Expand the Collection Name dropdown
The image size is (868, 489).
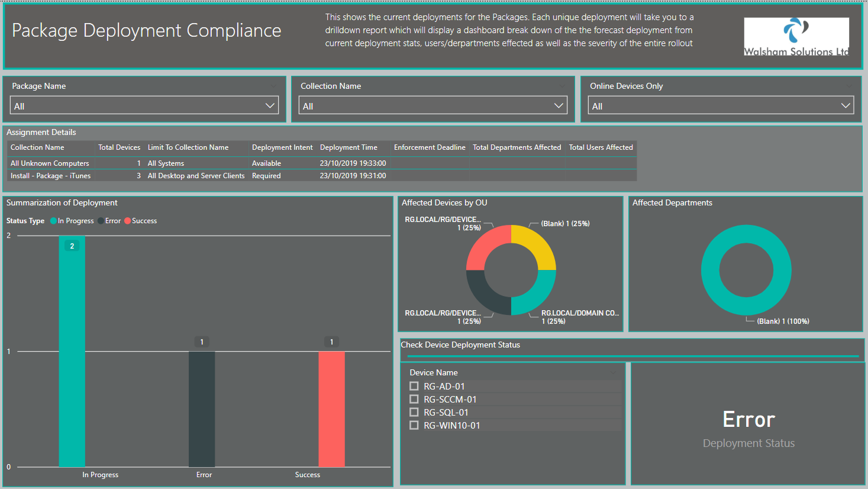pyautogui.click(x=433, y=105)
